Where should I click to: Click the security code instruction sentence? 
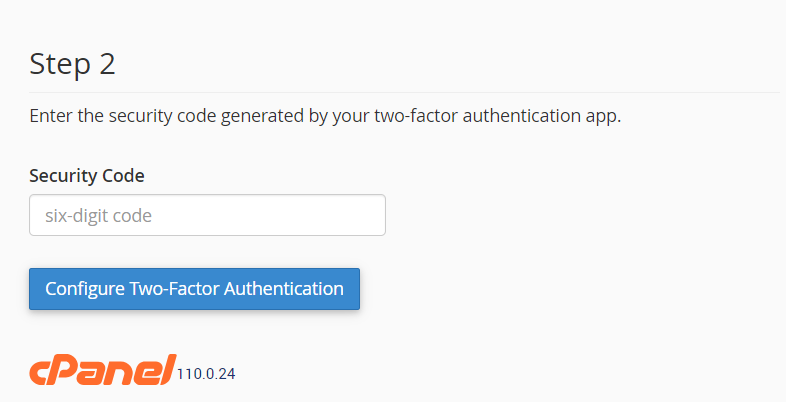pos(325,116)
